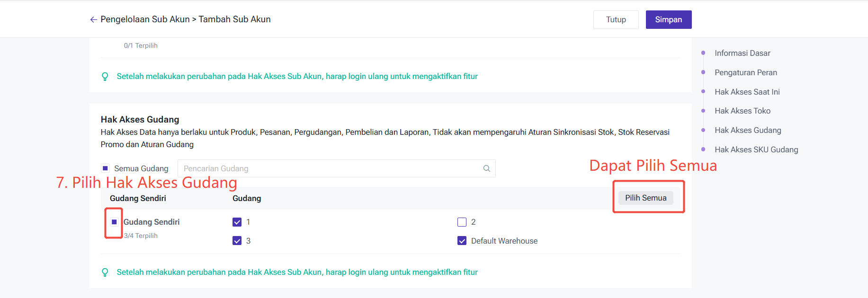Click the lightbulb tip icon below warehouse list
The image size is (868, 298).
point(105,272)
